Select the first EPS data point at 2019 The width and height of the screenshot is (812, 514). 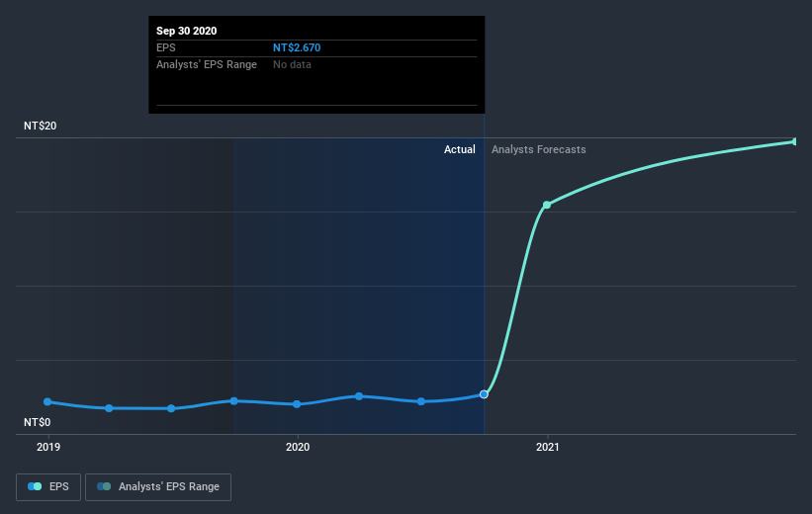coord(47,401)
